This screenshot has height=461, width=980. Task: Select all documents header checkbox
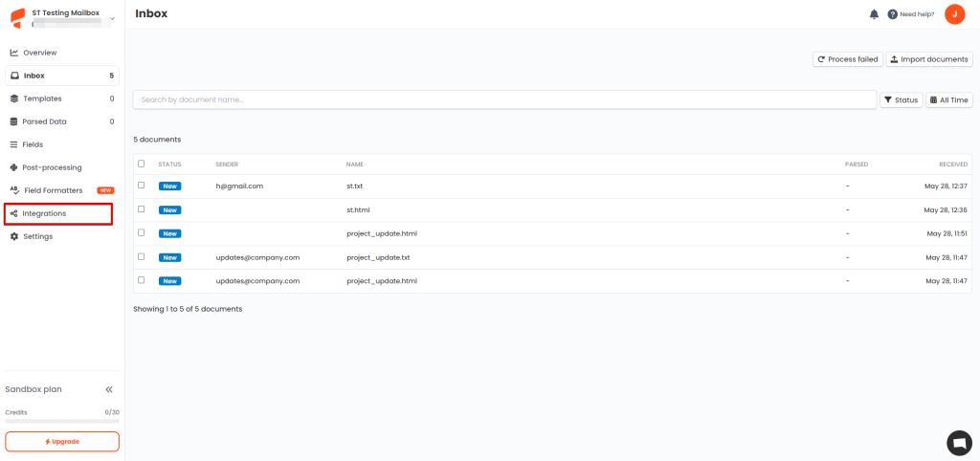(142, 164)
